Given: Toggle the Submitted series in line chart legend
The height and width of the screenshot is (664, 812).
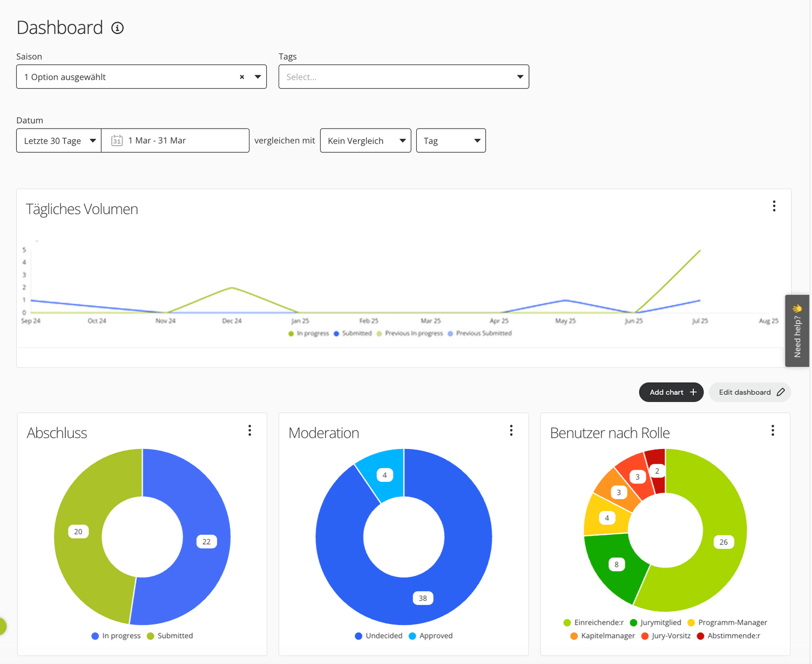Looking at the screenshot, I should click(353, 333).
